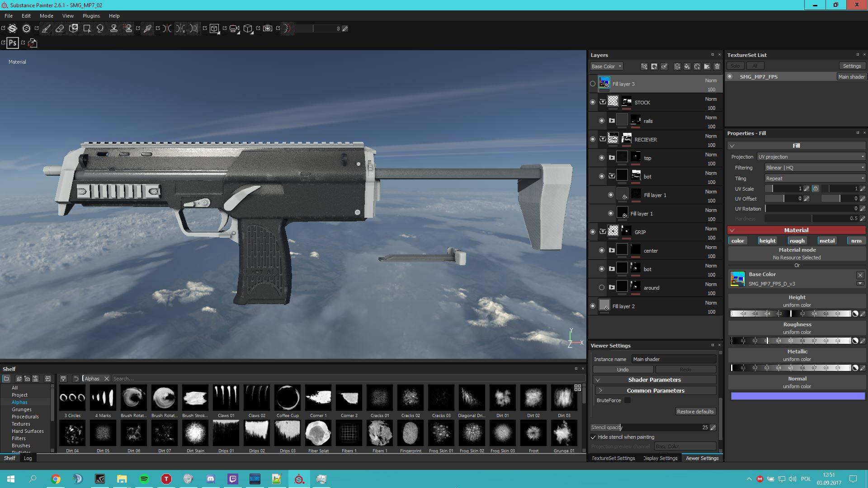Click the resource updater icon with red arrows
Image resolution: width=868 pixels, height=488 pixels.
pos(33,43)
